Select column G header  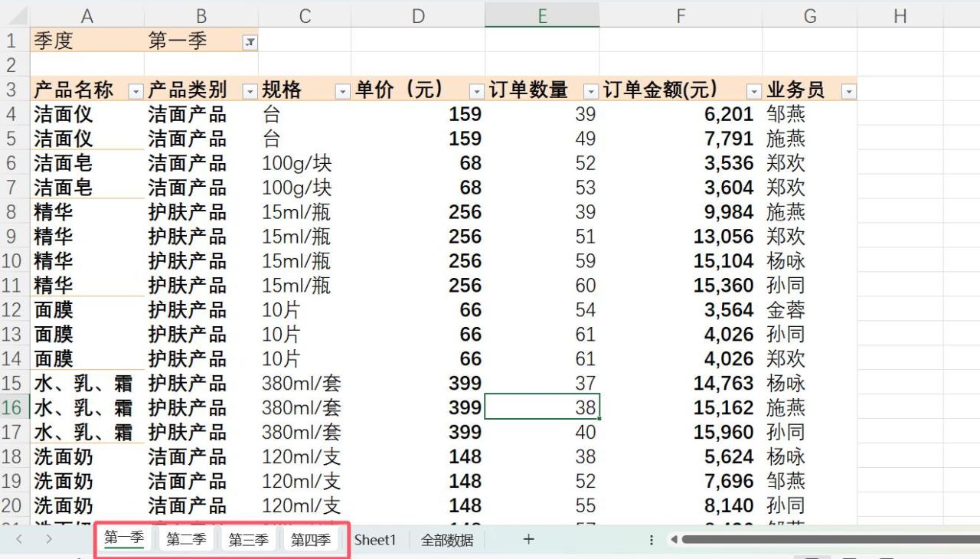(810, 15)
